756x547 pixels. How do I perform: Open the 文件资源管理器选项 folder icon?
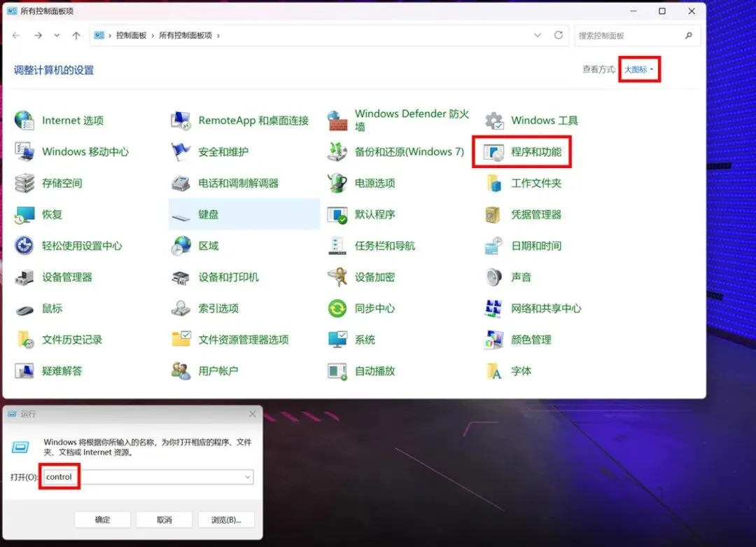(x=181, y=339)
